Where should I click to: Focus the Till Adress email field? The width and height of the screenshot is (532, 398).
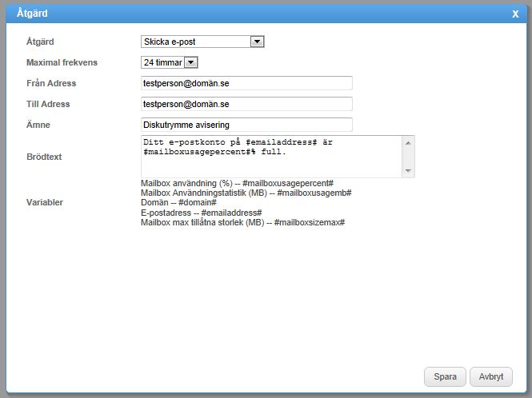point(246,104)
